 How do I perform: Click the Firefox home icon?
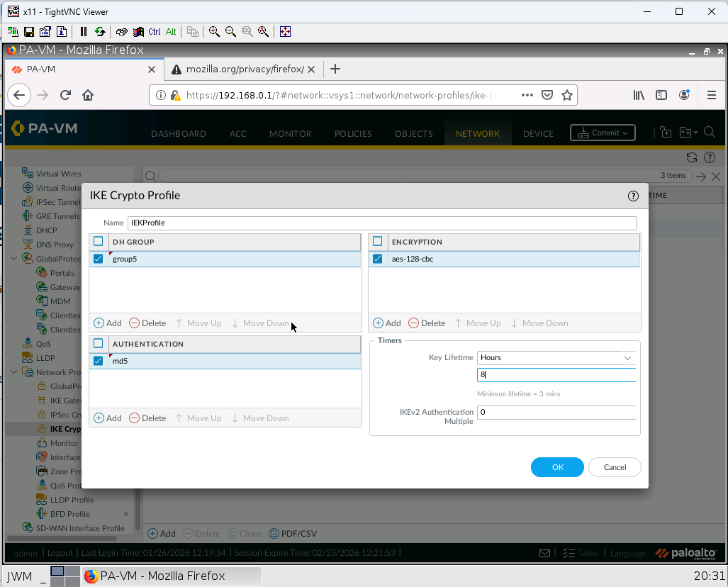tap(88, 95)
